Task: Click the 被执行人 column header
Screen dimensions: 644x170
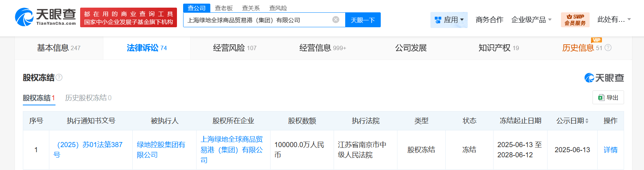Action: [x=164, y=121]
